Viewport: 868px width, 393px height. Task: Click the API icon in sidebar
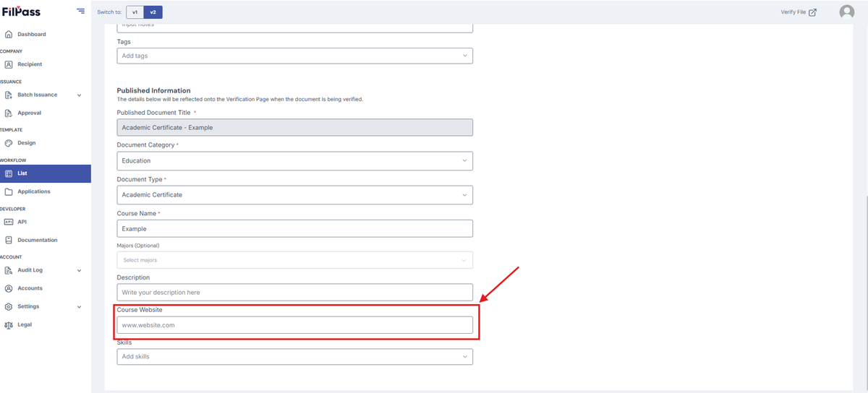coord(9,222)
